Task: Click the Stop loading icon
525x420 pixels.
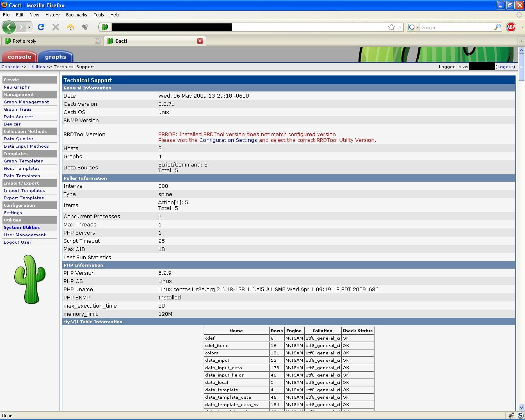Action: [56, 27]
